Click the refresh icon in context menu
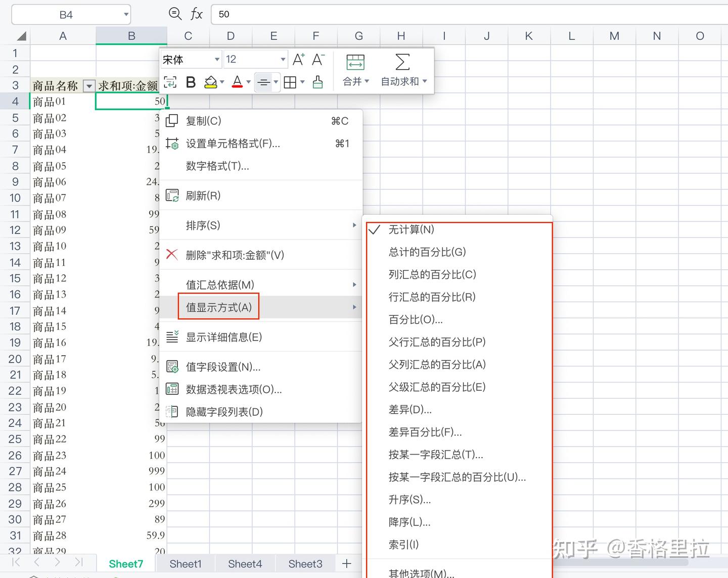The image size is (728, 578). tap(172, 196)
